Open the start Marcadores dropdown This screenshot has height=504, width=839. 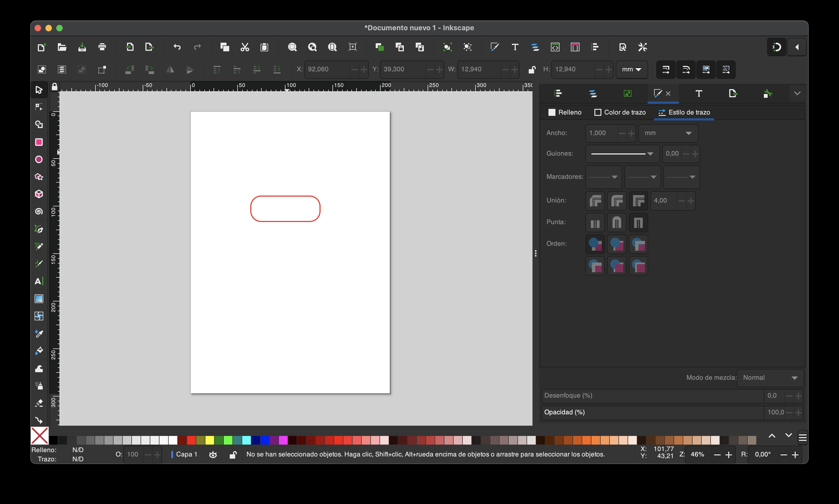tap(604, 177)
